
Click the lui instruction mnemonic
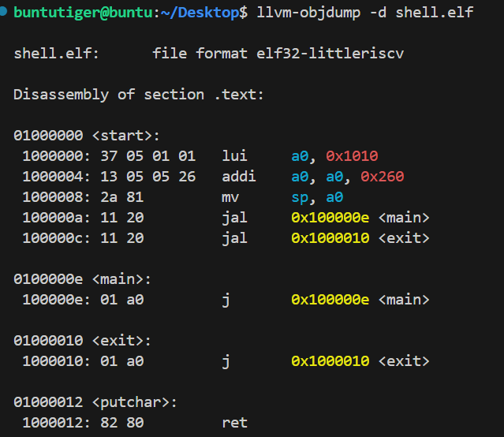235,155
